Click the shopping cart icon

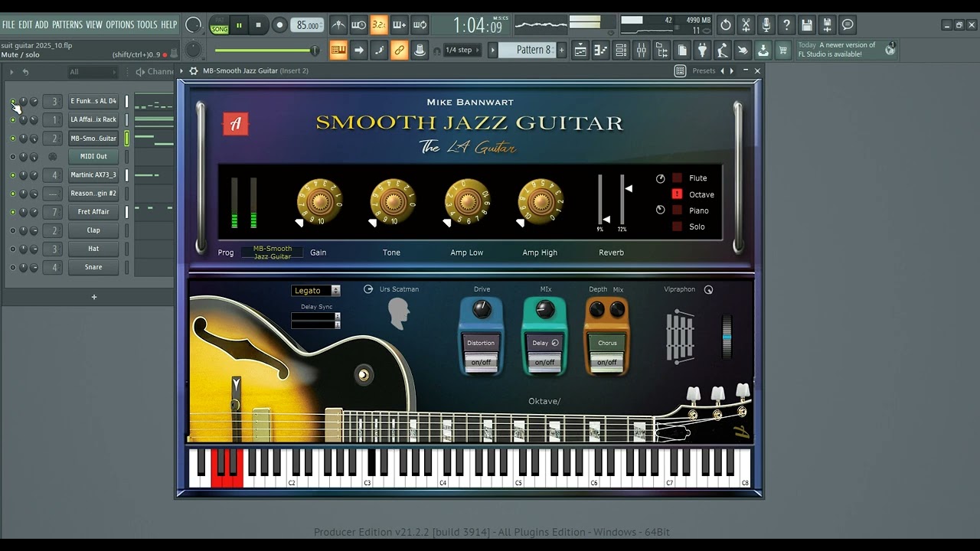[x=782, y=51]
